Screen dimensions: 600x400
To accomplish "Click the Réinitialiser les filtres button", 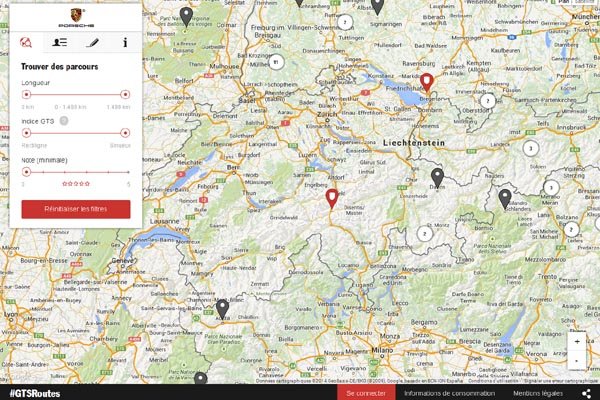I will pos(76,209).
